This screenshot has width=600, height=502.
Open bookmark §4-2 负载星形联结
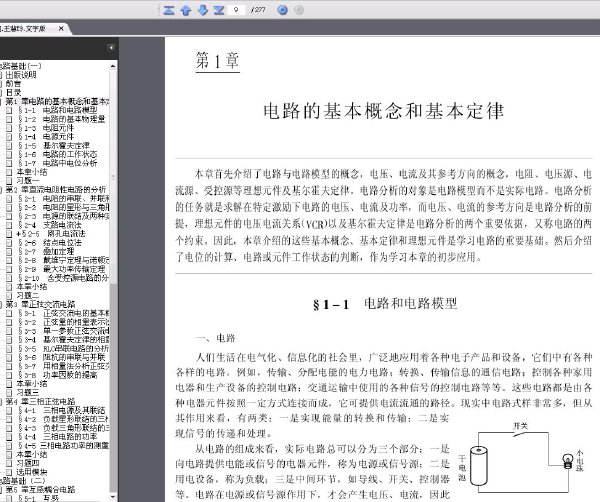pos(64,419)
